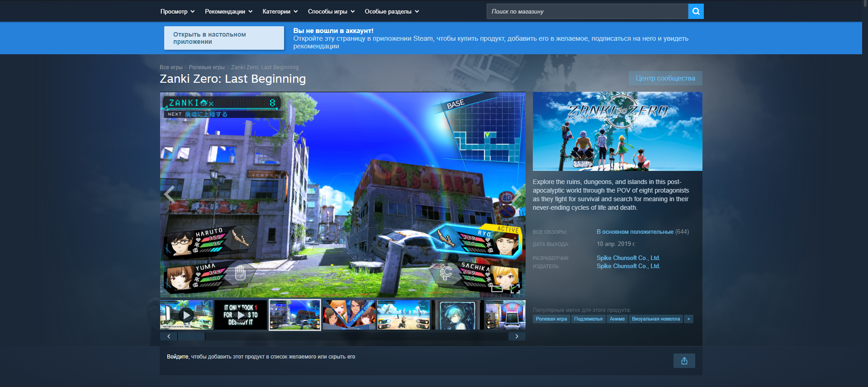Image resolution: width=868 pixels, height=387 pixels.
Task: Expand the Рекомендации dropdown menu
Action: (x=228, y=11)
